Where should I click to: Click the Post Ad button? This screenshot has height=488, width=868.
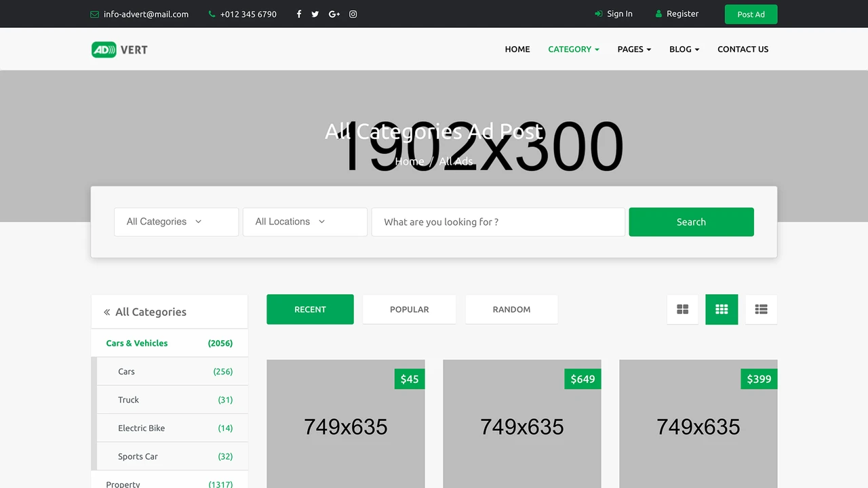coord(751,14)
